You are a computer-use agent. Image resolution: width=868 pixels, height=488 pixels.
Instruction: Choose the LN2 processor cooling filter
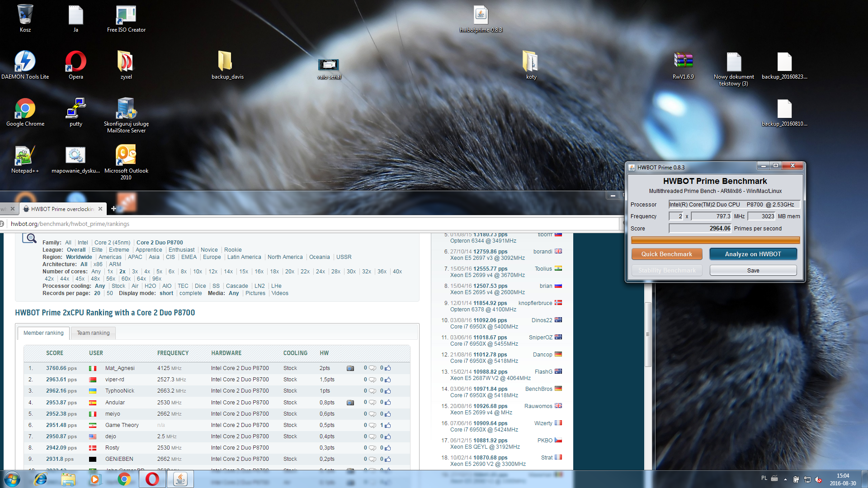259,286
